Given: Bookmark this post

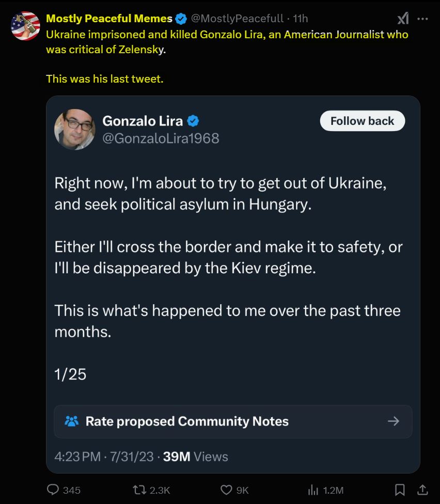Looking at the screenshot, I should (400, 490).
